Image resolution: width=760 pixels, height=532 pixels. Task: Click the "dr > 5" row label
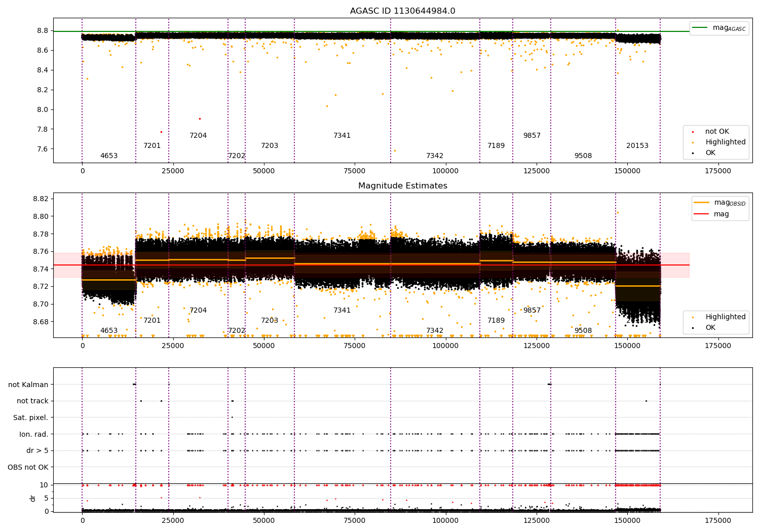pyautogui.click(x=37, y=451)
